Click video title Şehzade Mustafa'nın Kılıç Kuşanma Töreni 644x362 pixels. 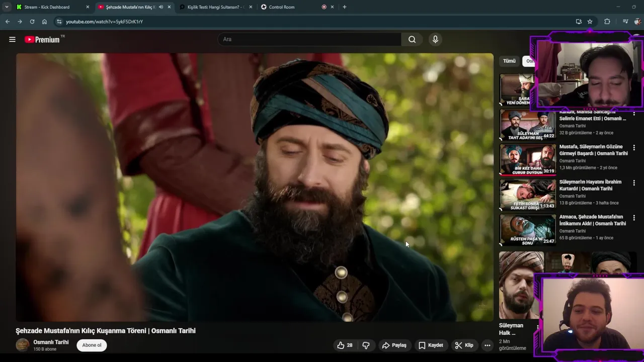pos(106,331)
